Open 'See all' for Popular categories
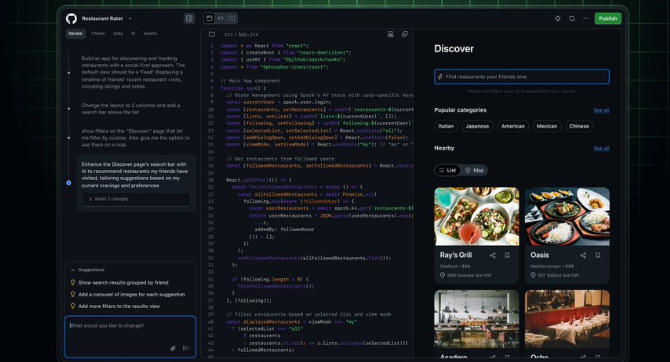Image resolution: width=670 pixels, height=362 pixels. coord(601,110)
